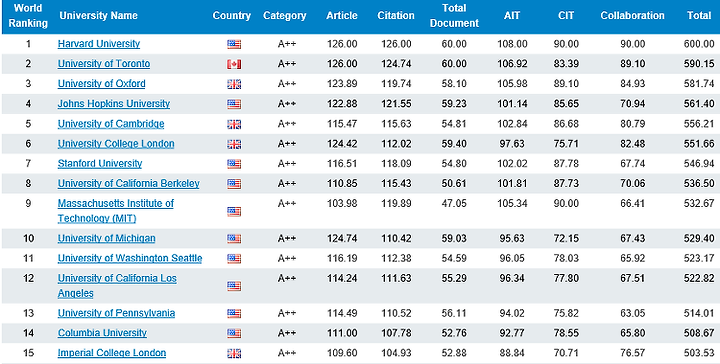Click UK flag in University of Oxford row
This screenshot has width=720, height=364.
234,84
